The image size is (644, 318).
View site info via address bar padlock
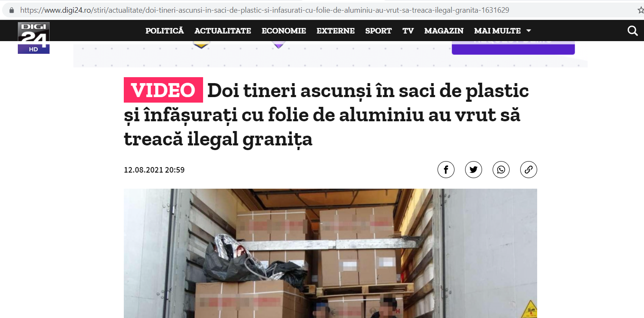[11, 10]
